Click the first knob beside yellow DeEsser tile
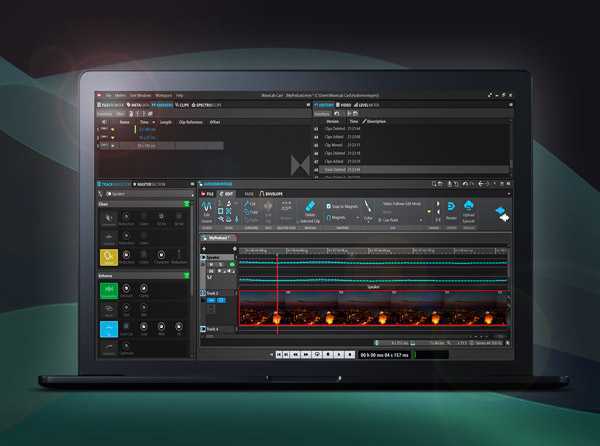Image resolution: width=600 pixels, height=446 pixels. 126,255
